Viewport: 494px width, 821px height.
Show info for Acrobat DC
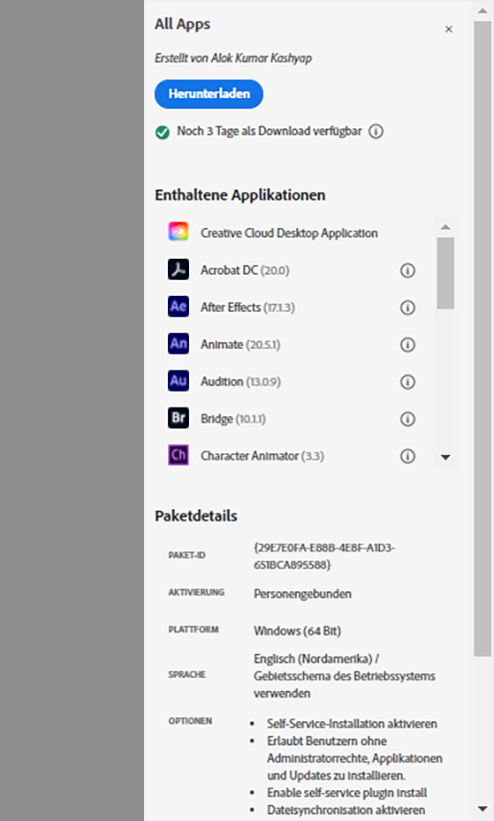pos(408,271)
